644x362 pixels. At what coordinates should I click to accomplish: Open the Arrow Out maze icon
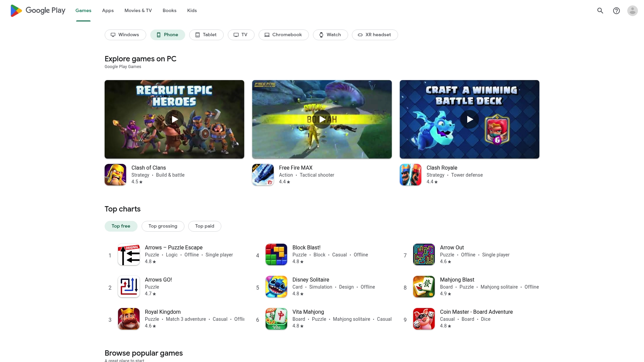pyautogui.click(x=424, y=254)
